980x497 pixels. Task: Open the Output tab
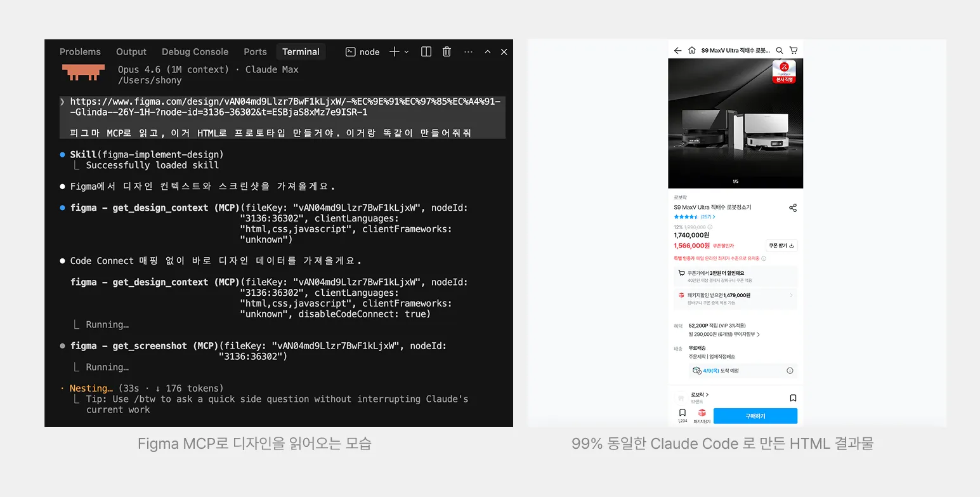(x=131, y=52)
